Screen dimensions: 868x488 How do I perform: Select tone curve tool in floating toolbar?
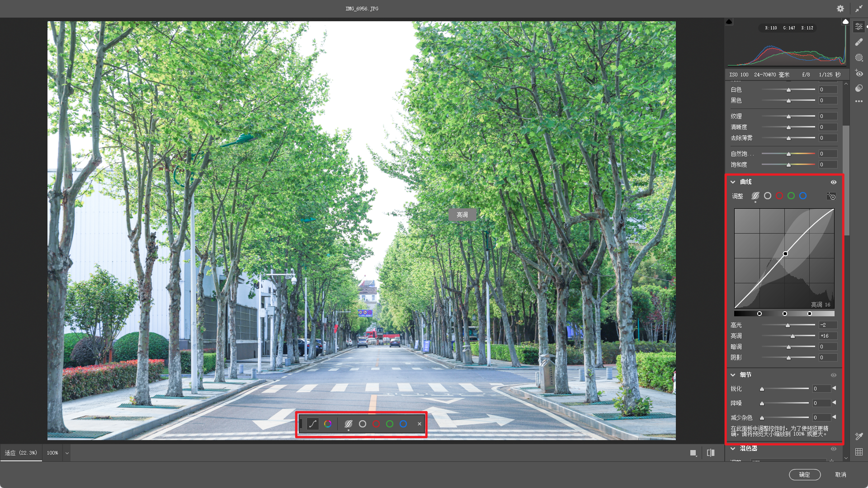pos(312,424)
